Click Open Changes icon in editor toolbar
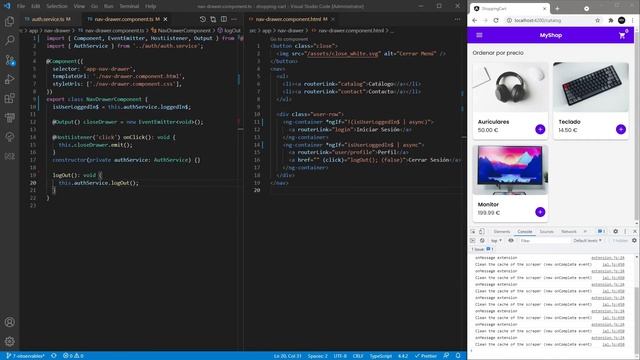This screenshot has height=360, width=640. click(213, 19)
